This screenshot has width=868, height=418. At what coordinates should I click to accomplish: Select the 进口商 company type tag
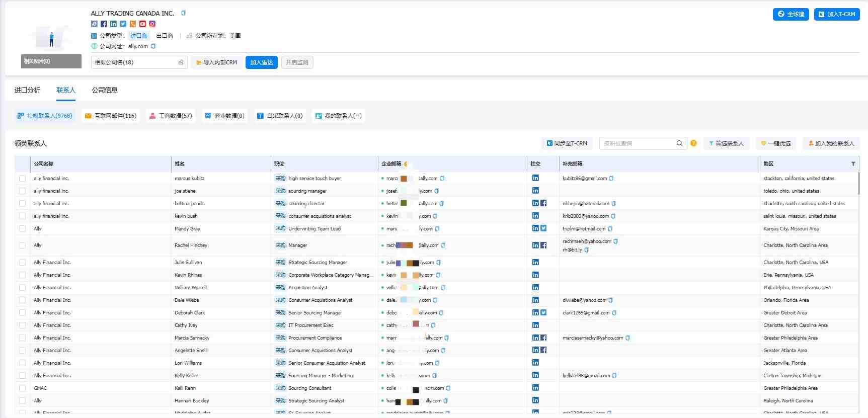[139, 36]
